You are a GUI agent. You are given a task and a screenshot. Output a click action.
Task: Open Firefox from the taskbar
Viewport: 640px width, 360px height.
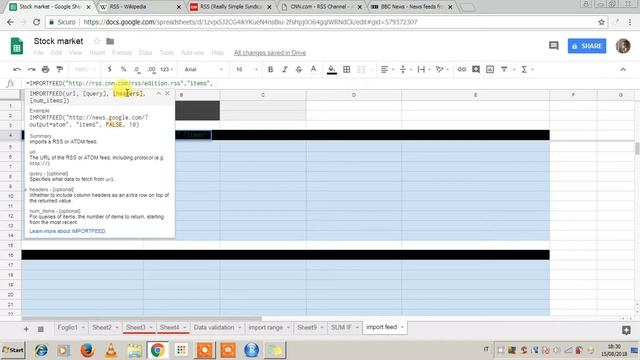coord(87,350)
